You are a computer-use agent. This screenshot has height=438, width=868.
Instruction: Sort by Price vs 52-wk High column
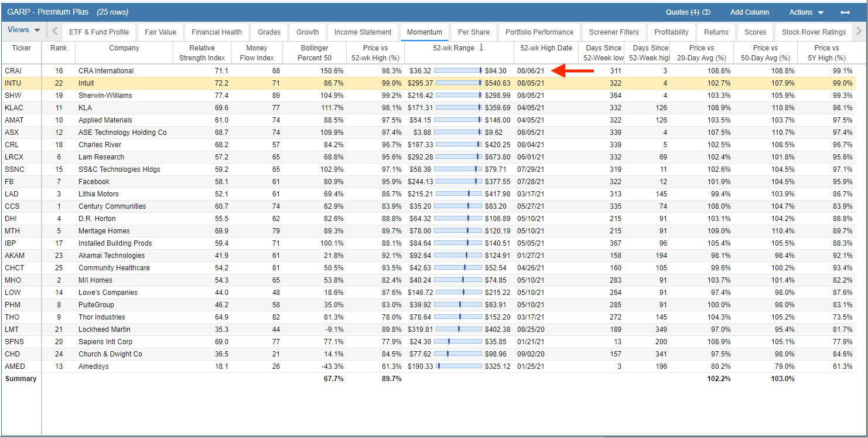click(x=375, y=53)
